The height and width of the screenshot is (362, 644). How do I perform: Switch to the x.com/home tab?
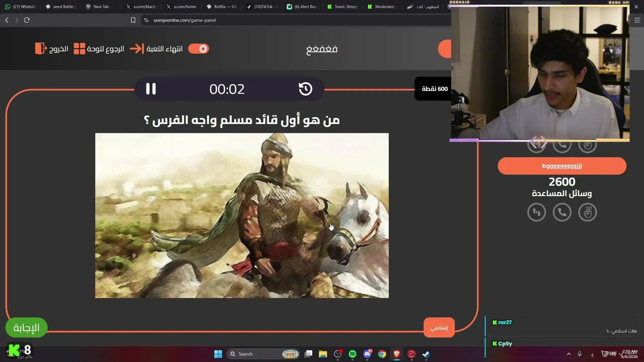[x=182, y=7]
